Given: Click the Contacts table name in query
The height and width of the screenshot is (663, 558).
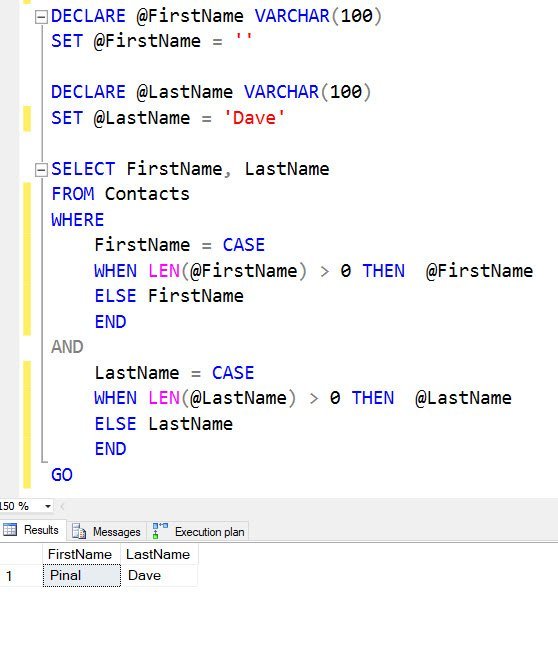Looking at the screenshot, I should pos(147,194).
